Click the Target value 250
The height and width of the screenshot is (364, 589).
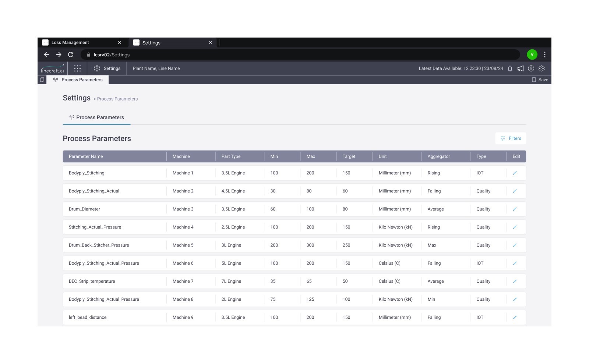coord(346,245)
